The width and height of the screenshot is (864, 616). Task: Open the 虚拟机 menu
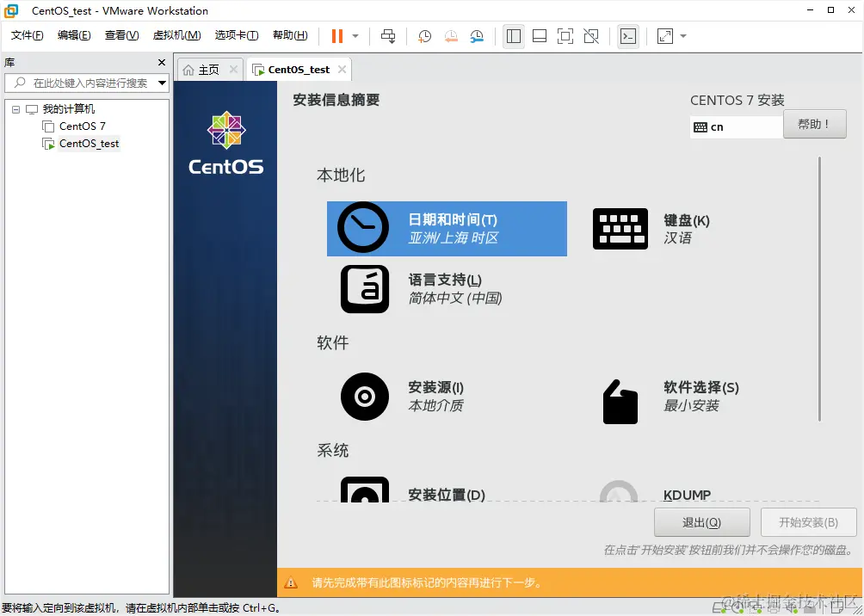coord(176,35)
